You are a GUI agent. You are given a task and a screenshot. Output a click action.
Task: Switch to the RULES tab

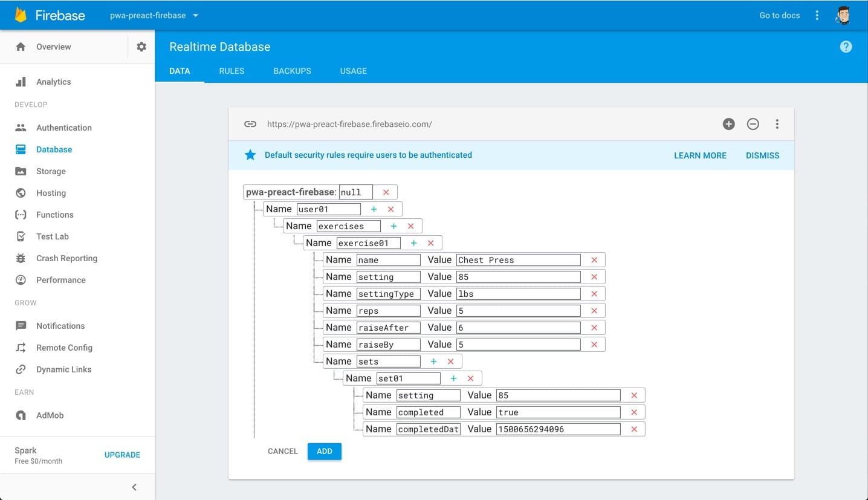click(232, 71)
